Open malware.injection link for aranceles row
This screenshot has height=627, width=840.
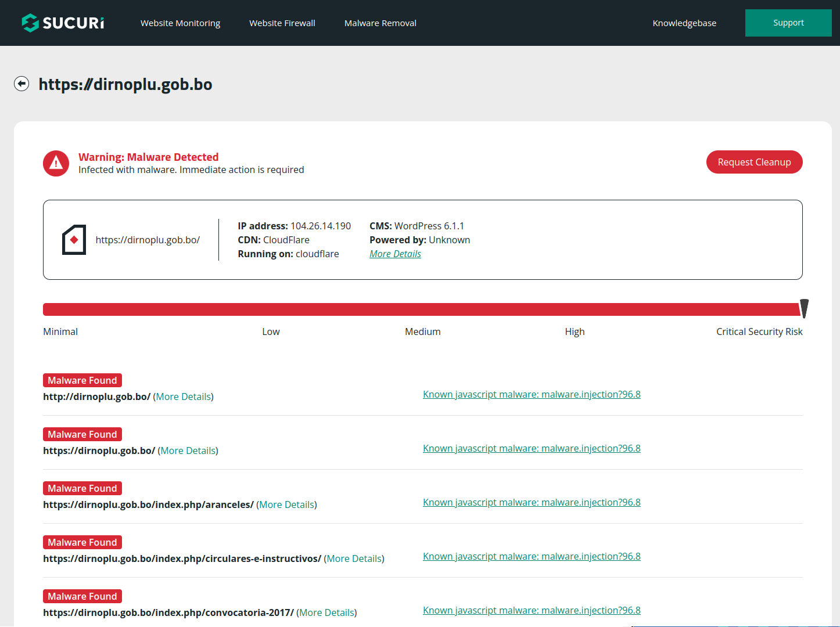tap(532, 502)
